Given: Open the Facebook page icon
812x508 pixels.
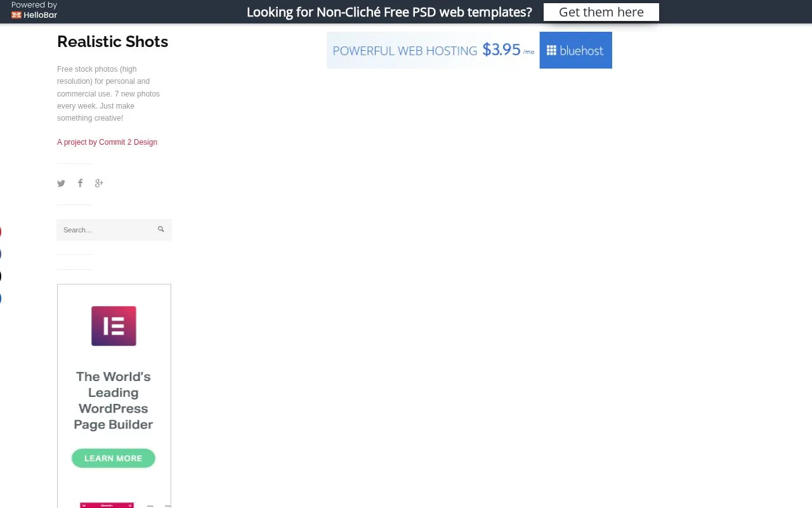Looking at the screenshot, I should click(80, 183).
